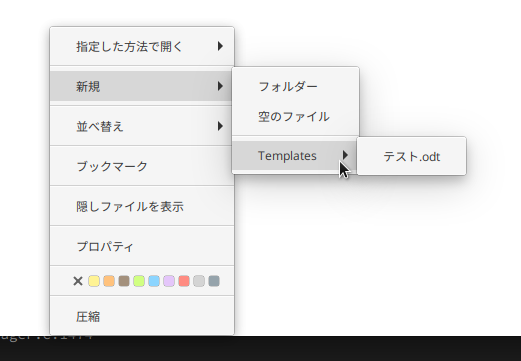Screen dimensions: 521x361
Task: Click the arrow next to Templates
Action: pos(345,155)
